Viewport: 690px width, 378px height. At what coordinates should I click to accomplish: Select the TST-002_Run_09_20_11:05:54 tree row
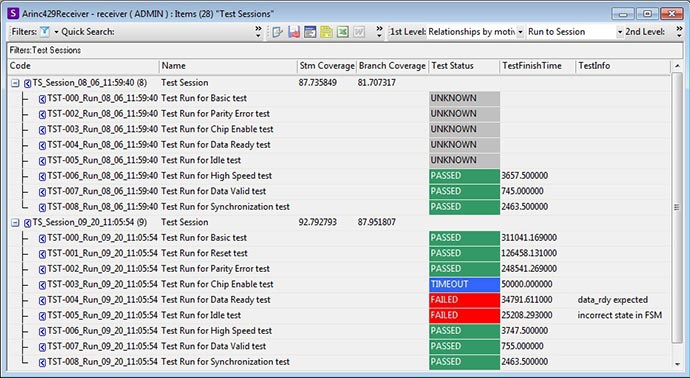tap(102, 269)
